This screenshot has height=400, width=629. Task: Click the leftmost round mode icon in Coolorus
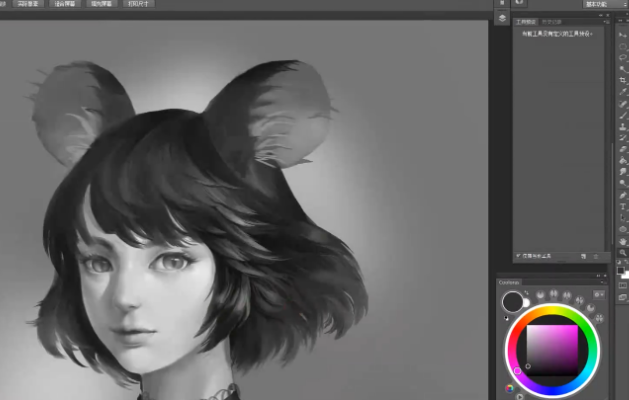[x=541, y=295]
